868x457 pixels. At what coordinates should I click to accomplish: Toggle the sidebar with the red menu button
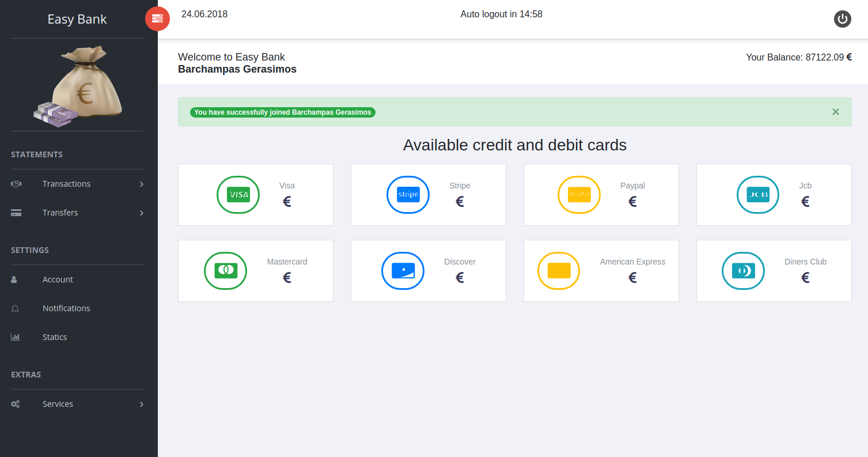pos(157,18)
